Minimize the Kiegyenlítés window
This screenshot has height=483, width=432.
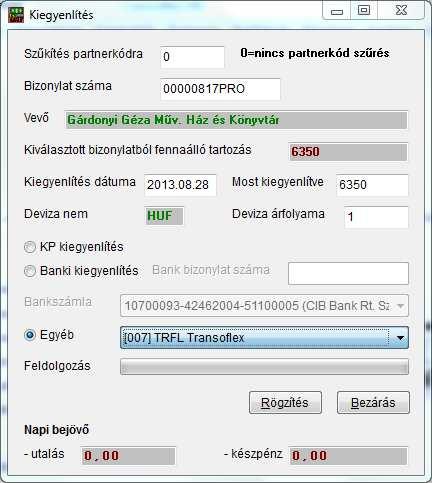click(x=337, y=11)
